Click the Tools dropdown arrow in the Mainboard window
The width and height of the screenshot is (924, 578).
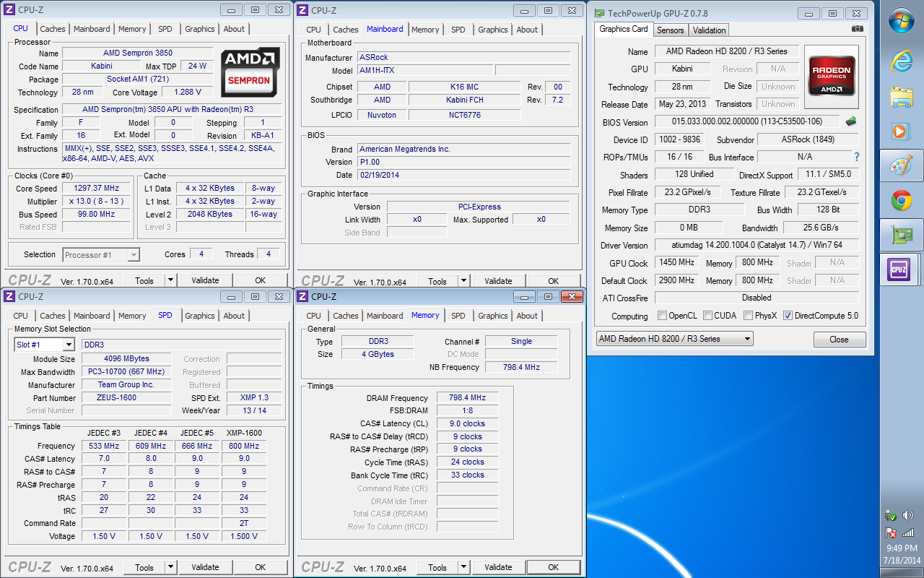pos(463,281)
